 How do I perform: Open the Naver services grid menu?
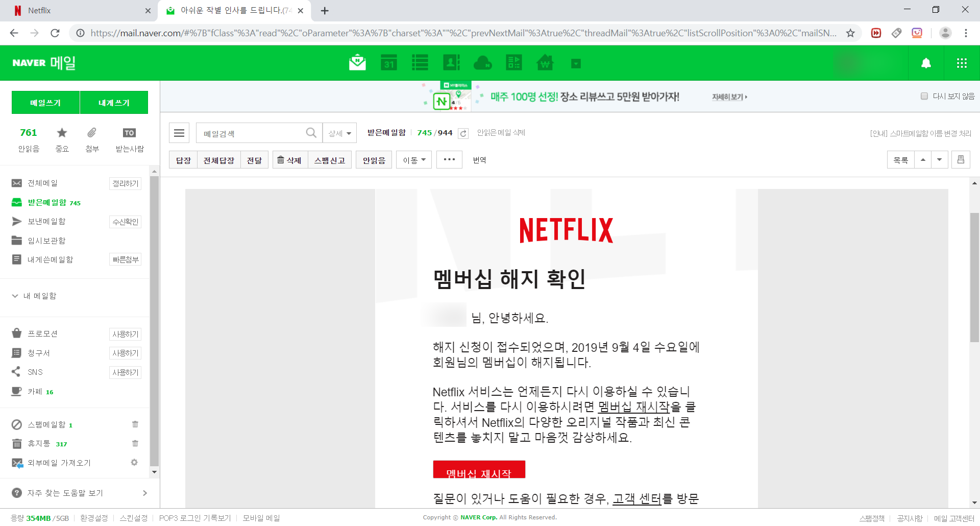click(962, 63)
